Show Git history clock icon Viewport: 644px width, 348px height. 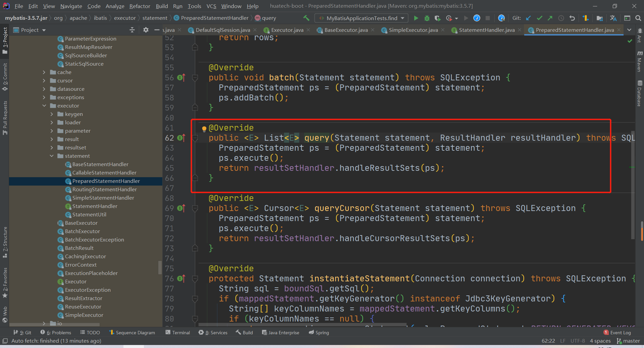click(x=561, y=18)
